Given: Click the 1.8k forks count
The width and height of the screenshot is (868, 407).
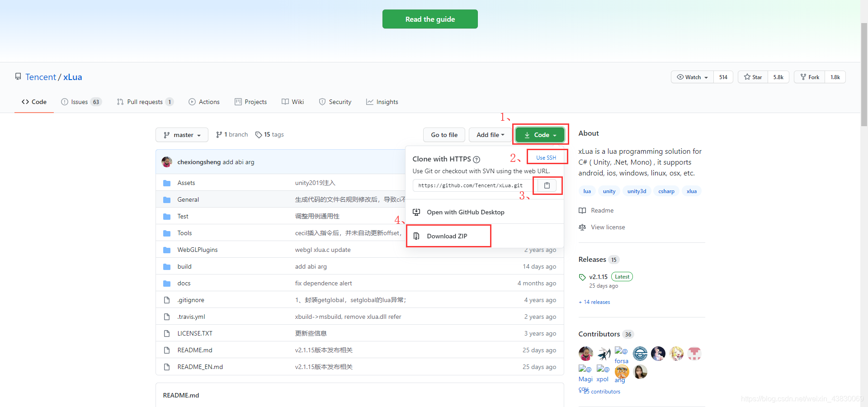Looking at the screenshot, I should [835, 77].
